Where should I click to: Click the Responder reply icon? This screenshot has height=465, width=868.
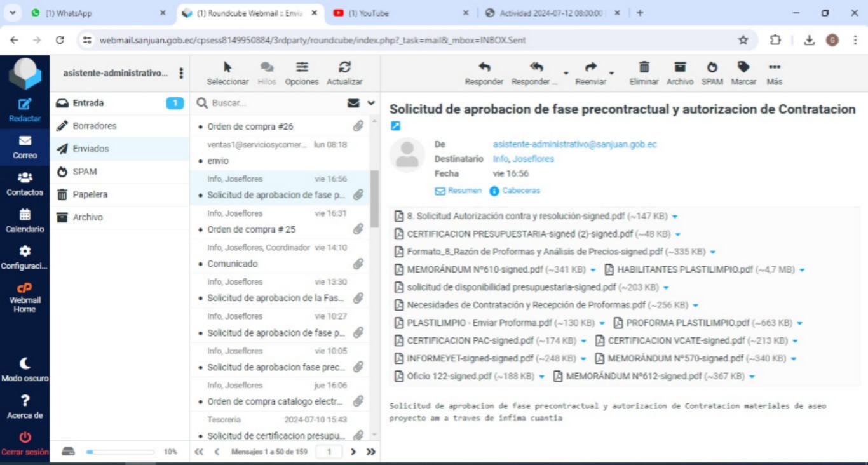coord(484,67)
